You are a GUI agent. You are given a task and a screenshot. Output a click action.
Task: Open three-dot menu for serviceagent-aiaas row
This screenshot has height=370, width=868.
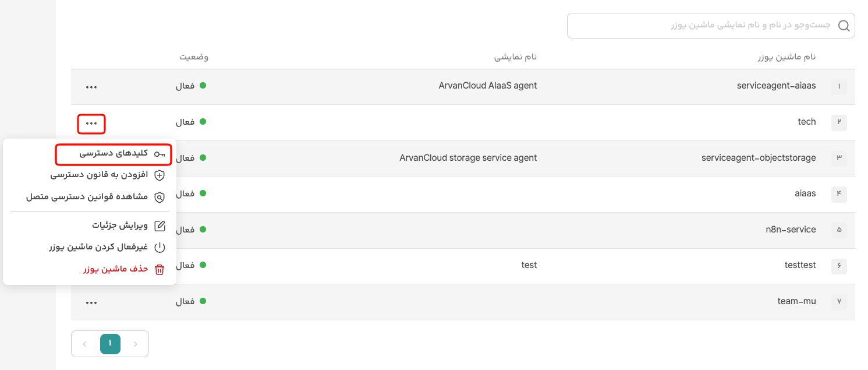[91, 87]
